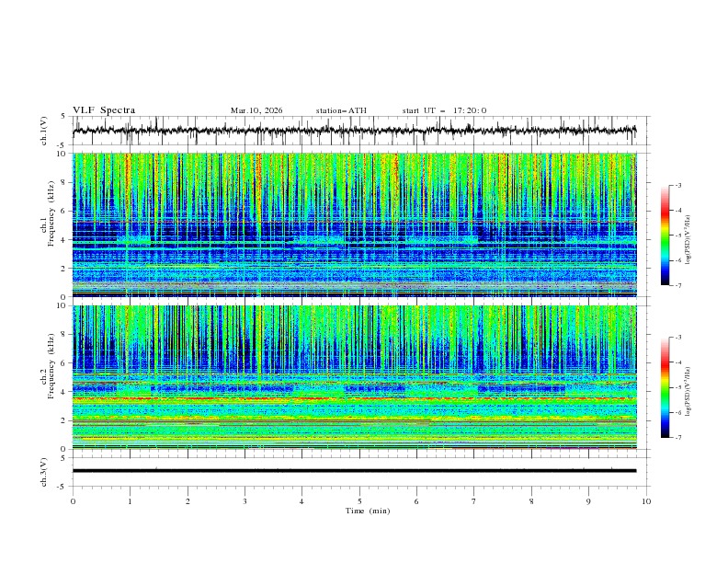Click the time axis tick labeled 10

click(x=646, y=501)
